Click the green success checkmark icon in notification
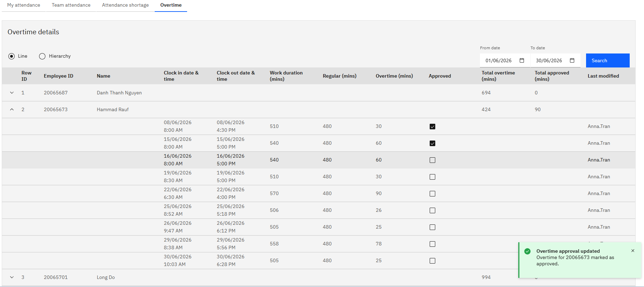644x287 pixels. [527, 251]
